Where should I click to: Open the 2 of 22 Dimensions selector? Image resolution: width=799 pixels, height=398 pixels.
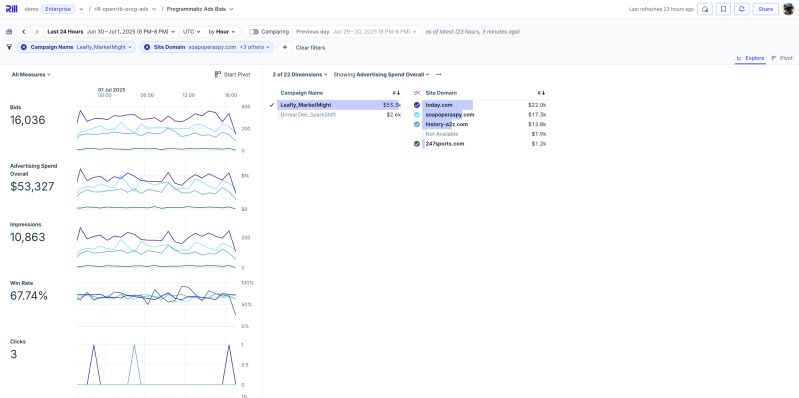[x=300, y=74]
